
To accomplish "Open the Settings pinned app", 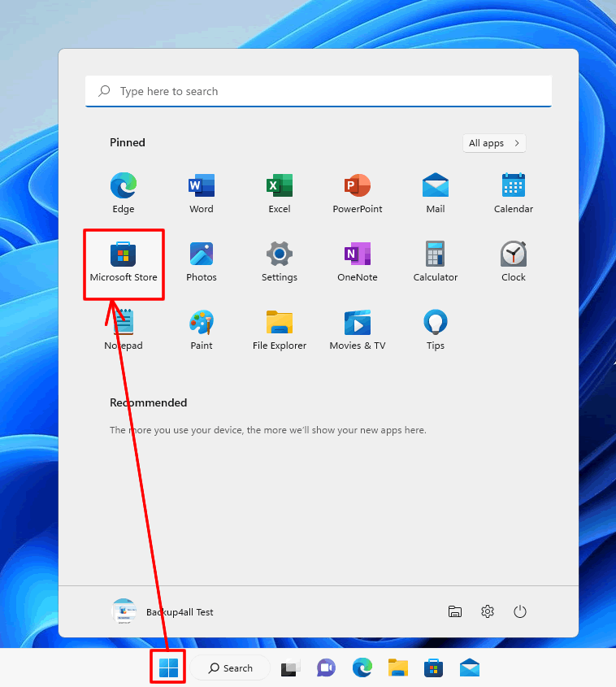I will coord(280,262).
